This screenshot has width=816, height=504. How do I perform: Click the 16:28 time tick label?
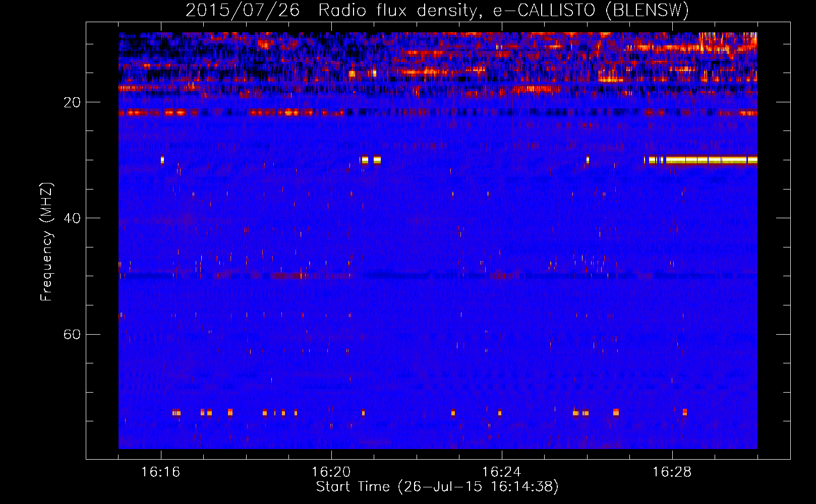pyautogui.click(x=672, y=472)
